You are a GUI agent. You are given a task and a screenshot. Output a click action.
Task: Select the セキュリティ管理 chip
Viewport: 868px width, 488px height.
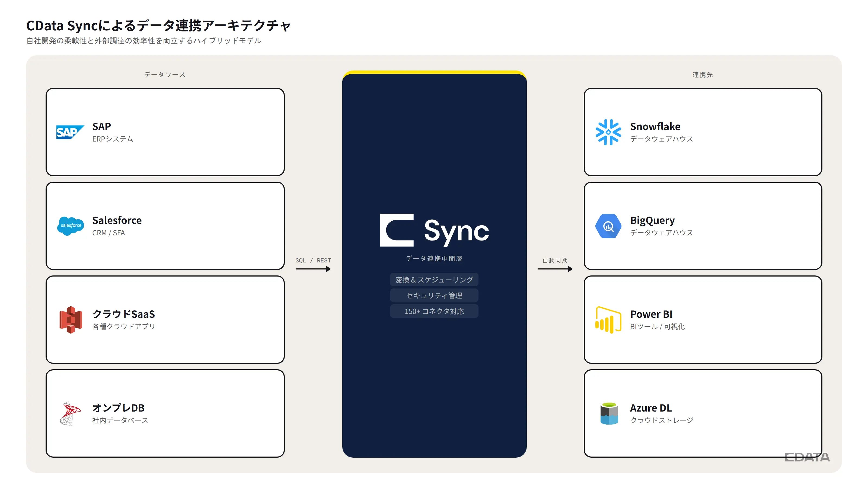click(x=434, y=295)
